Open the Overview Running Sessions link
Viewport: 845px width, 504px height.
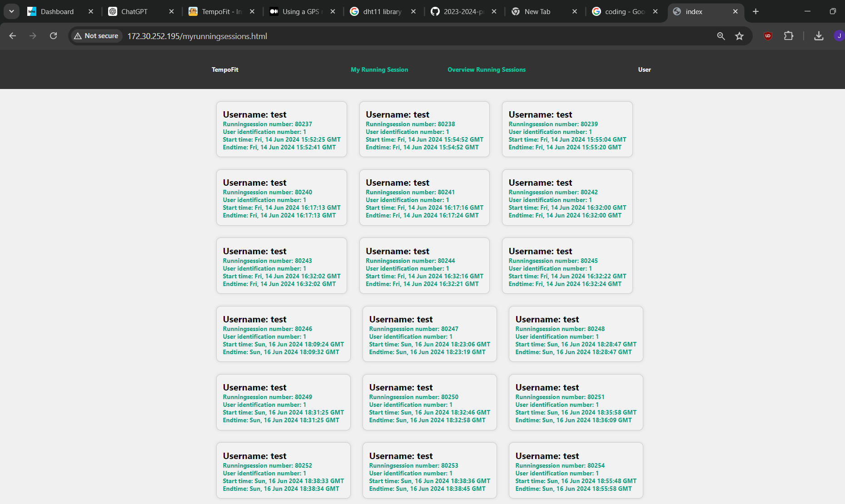[487, 69]
